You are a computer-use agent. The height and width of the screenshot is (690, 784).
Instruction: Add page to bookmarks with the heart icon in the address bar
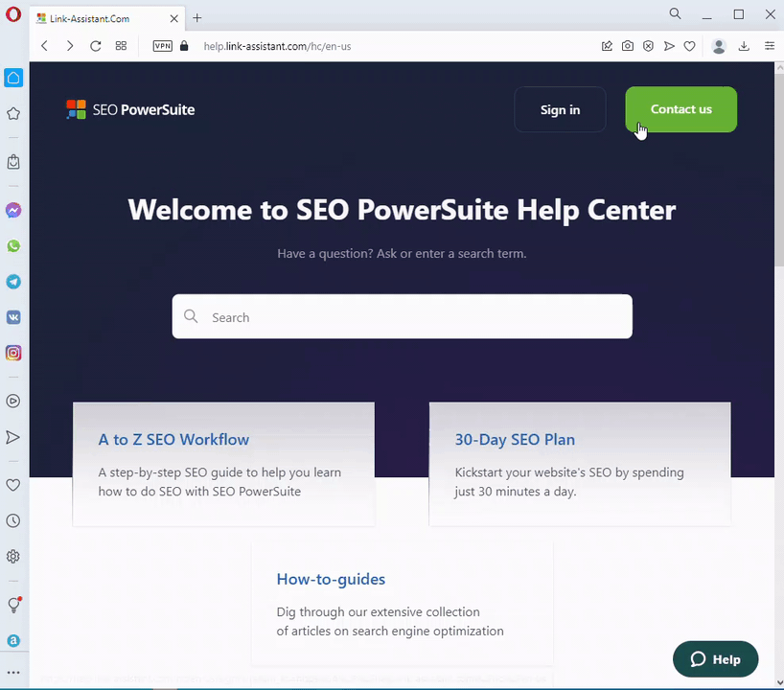coord(689,46)
